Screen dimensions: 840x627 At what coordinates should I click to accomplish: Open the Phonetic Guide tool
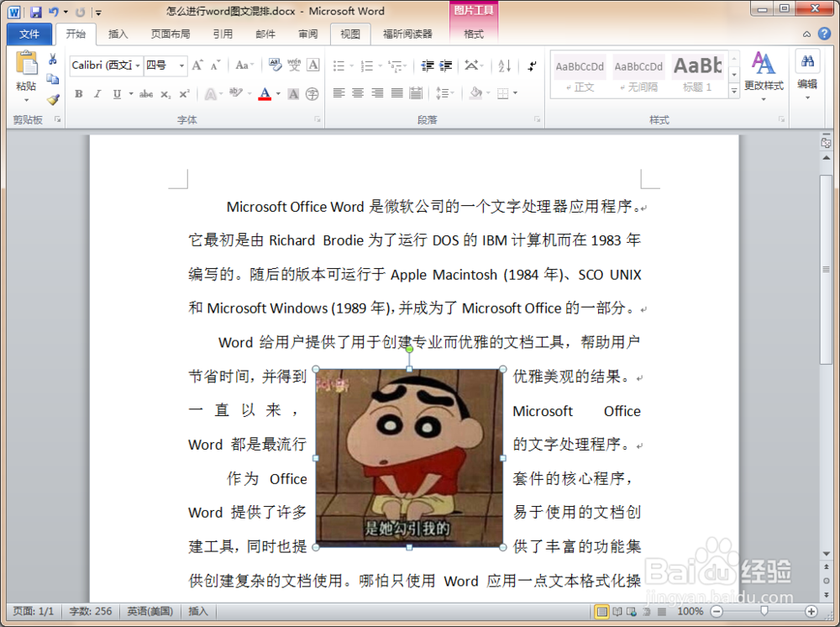(293, 66)
